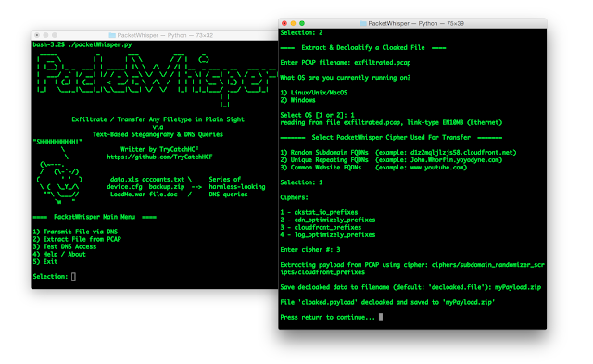Click 'Select PacketWhisper Cipher Used For Transfer' heading
This screenshot has height=364, width=593.
[391, 138]
